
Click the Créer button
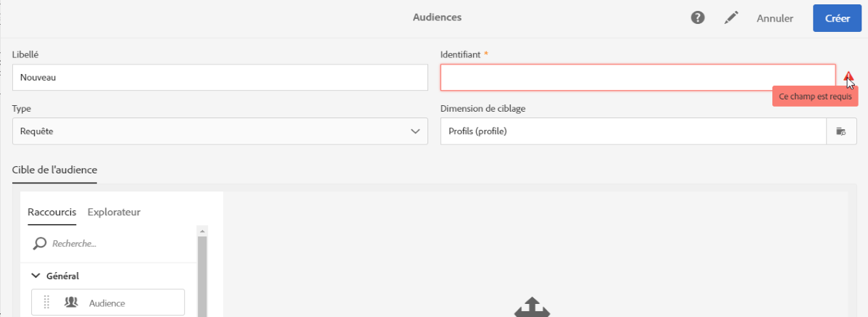[837, 18]
